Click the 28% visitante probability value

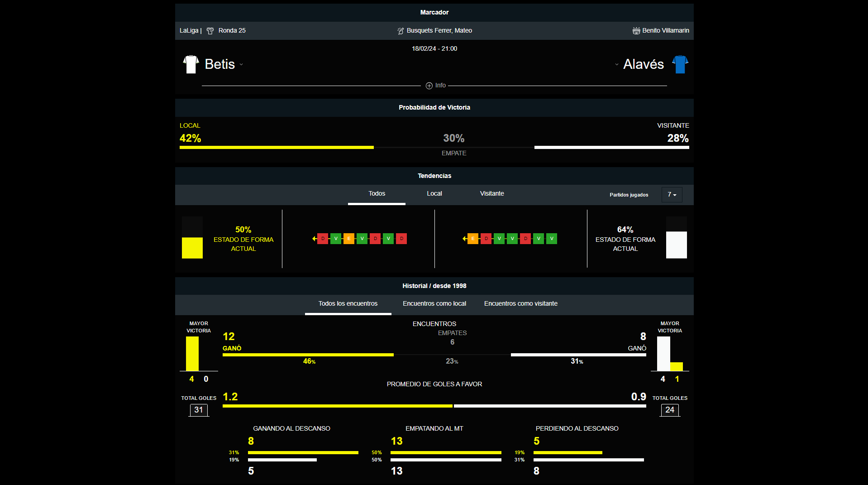click(x=678, y=139)
